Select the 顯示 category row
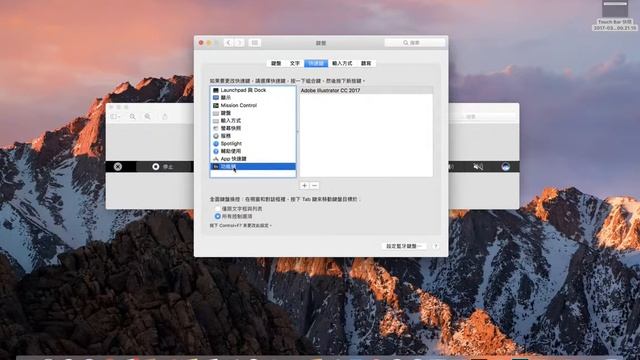The height and width of the screenshot is (360, 640). tap(253, 98)
